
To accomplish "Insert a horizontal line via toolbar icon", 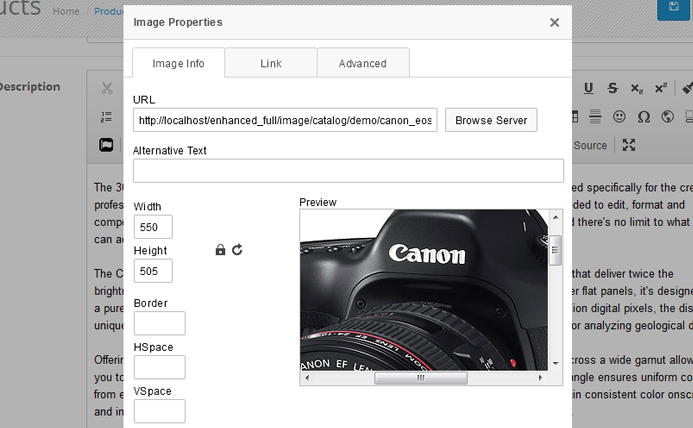I will coord(595,117).
